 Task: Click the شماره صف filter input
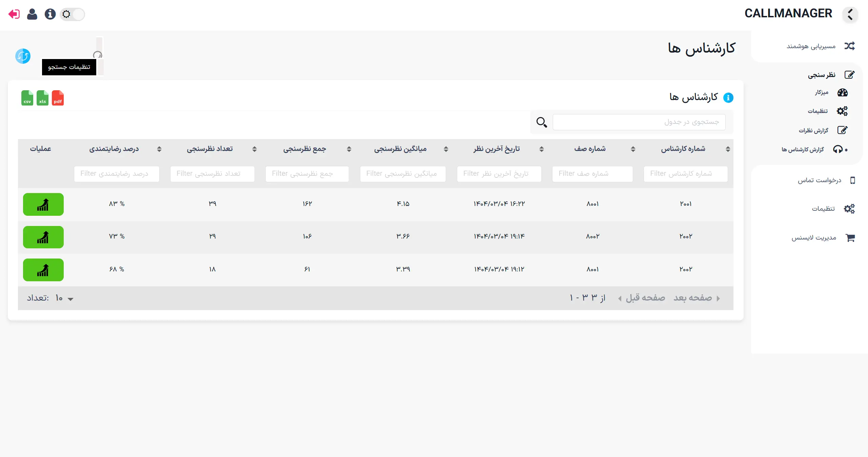click(x=592, y=174)
